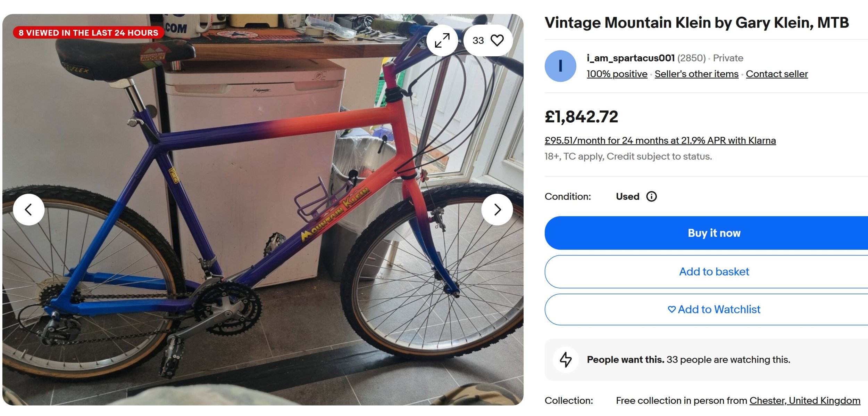Click the 8 viewed in 24 hours badge
Image resolution: width=868 pixels, height=416 pixels.
click(x=88, y=33)
